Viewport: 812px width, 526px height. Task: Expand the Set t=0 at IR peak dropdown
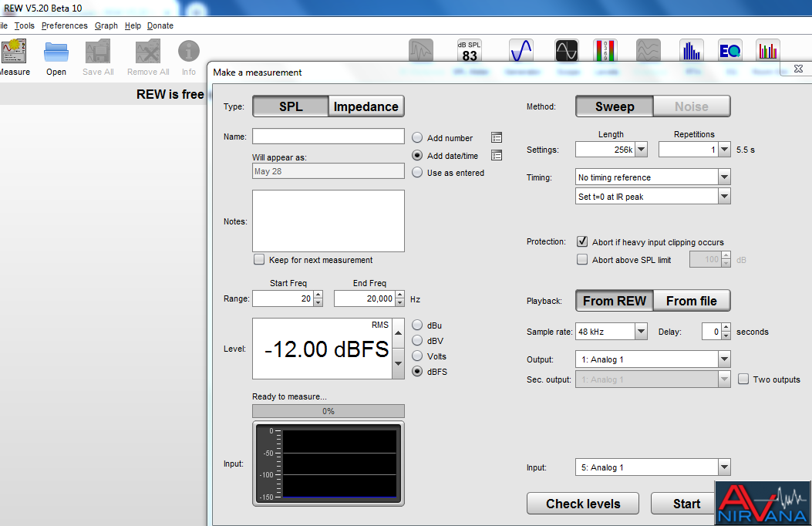(725, 196)
